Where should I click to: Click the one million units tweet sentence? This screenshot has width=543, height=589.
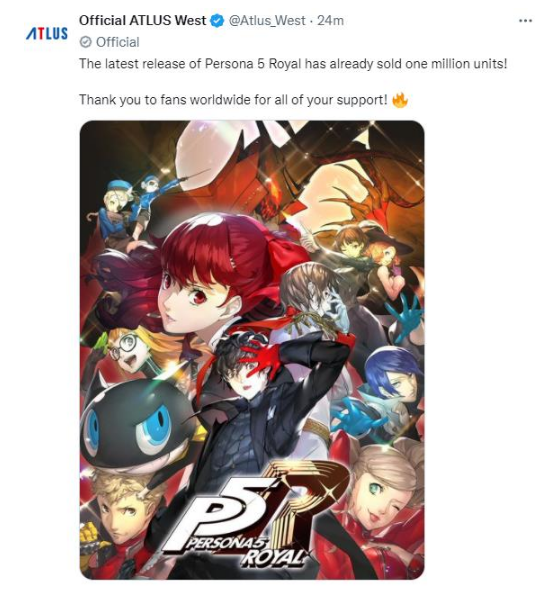click(x=293, y=63)
